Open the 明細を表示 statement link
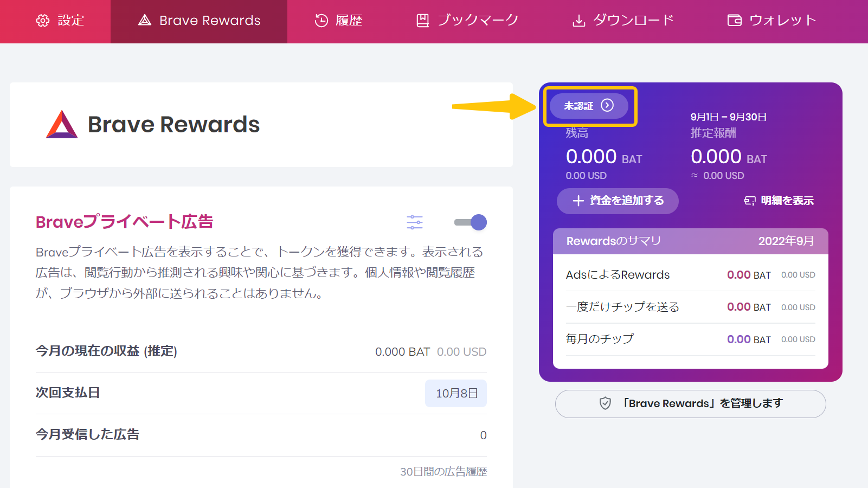Viewport: 868px width, 488px height. tap(779, 201)
